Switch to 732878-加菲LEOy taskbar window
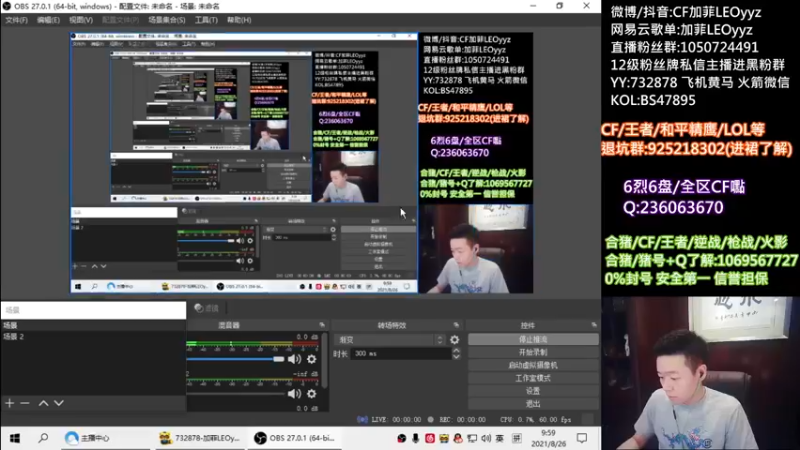The image size is (800, 450). click(x=200, y=438)
